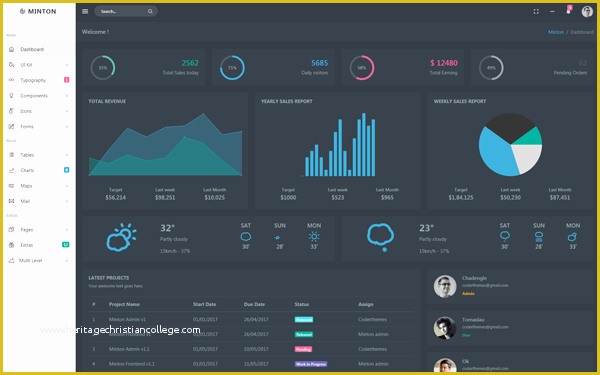Expand the Multi Level submenu arrow
Screen dimensions: 600x375
[x=67, y=261]
